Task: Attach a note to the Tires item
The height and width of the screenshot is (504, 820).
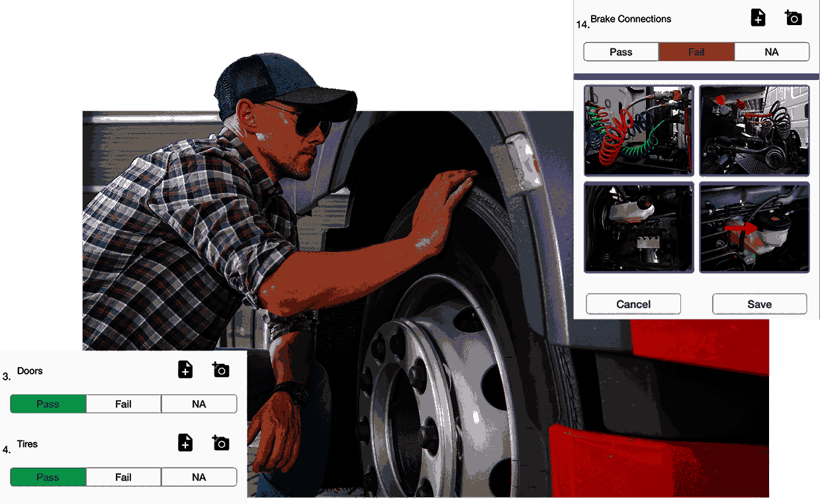Action: pos(185,443)
